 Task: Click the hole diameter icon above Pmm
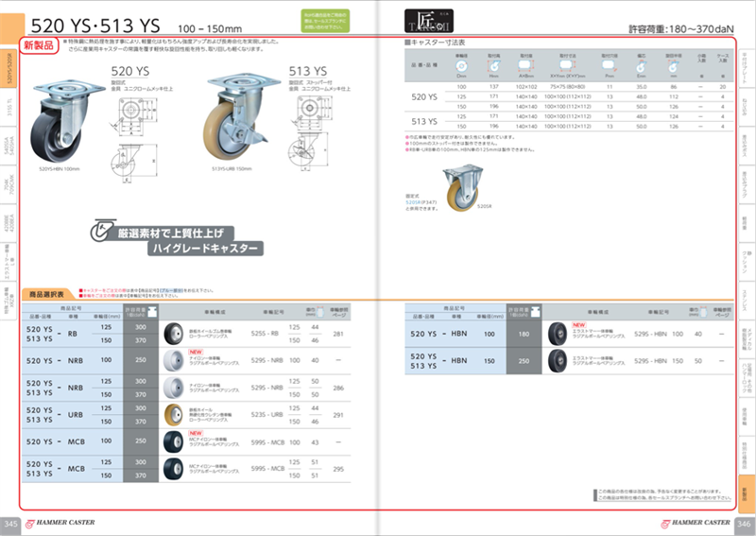click(609, 65)
